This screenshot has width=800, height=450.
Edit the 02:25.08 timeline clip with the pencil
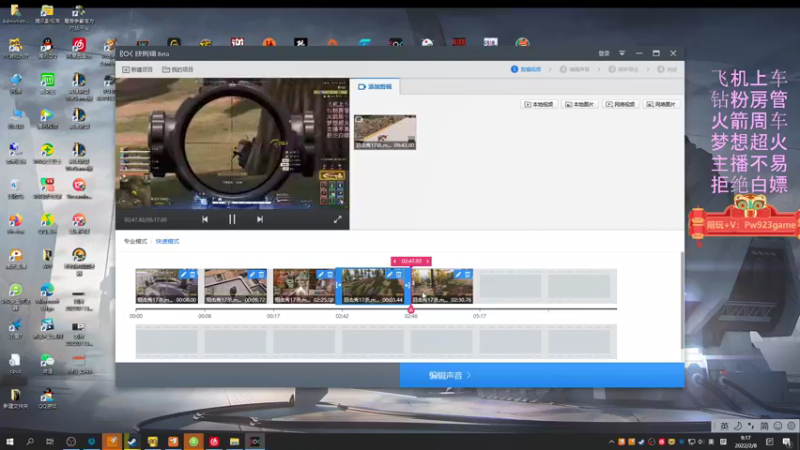pyautogui.click(x=321, y=274)
